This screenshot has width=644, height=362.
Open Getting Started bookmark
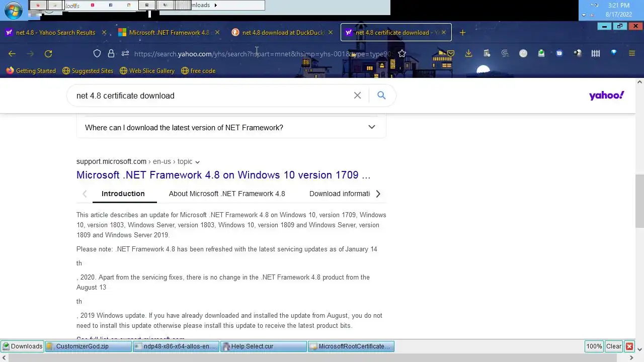[31, 71]
